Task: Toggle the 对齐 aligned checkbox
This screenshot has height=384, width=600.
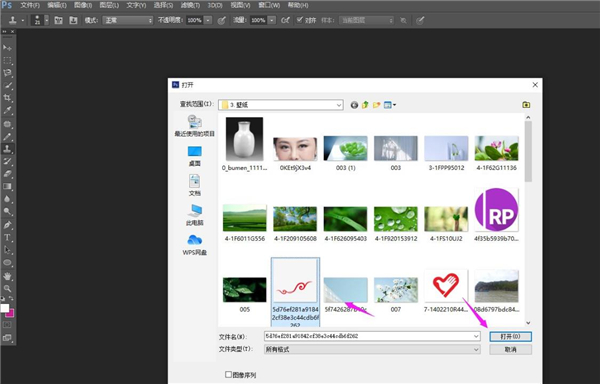Action: click(x=300, y=20)
